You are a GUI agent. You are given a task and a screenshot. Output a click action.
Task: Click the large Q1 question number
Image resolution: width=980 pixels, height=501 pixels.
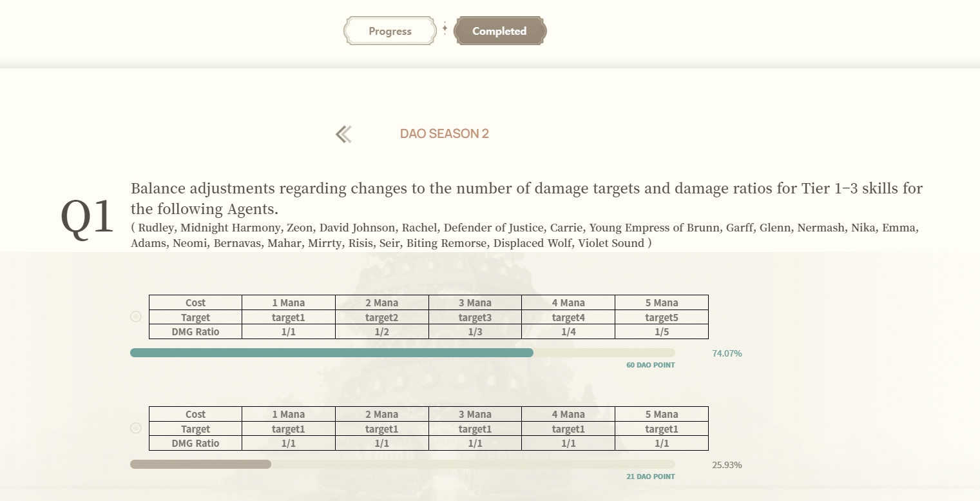pyautogui.click(x=87, y=217)
